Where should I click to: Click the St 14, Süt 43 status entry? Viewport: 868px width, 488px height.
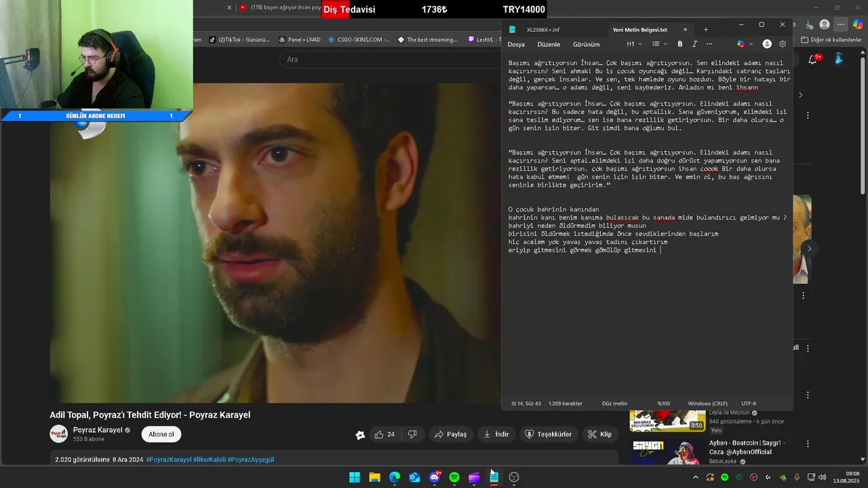tap(526, 403)
